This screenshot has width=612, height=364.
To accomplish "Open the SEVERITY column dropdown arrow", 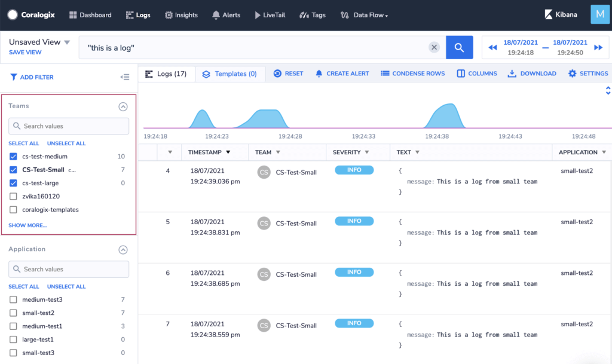I will tap(367, 152).
